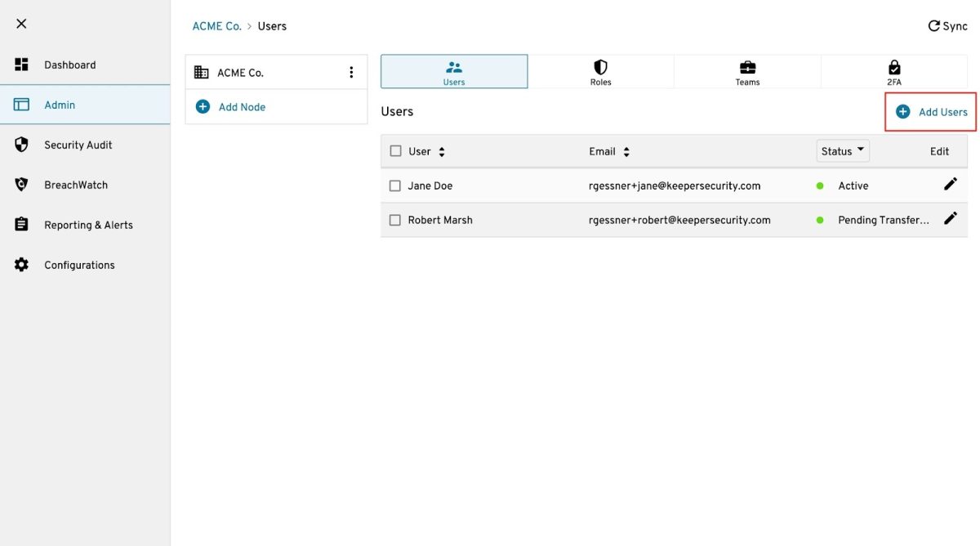Image resolution: width=980 pixels, height=546 pixels.
Task: Click the BreachWatch shield icon
Action: click(x=22, y=185)
